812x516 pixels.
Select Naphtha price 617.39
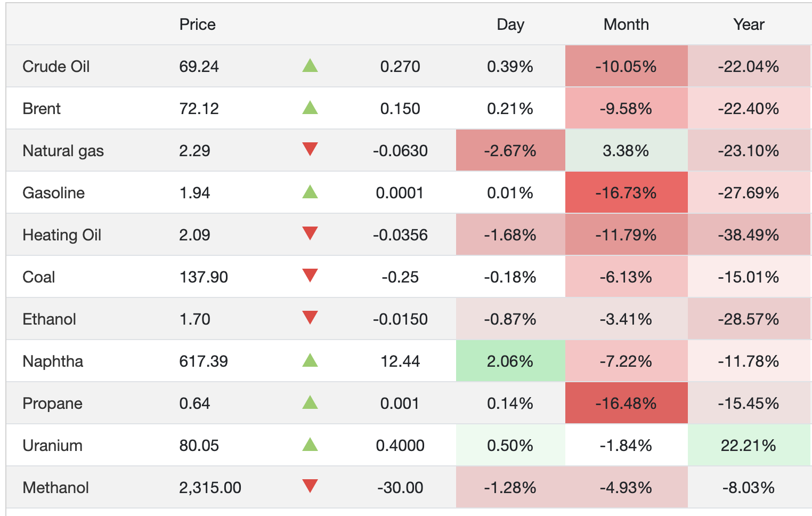click(204, 361)
